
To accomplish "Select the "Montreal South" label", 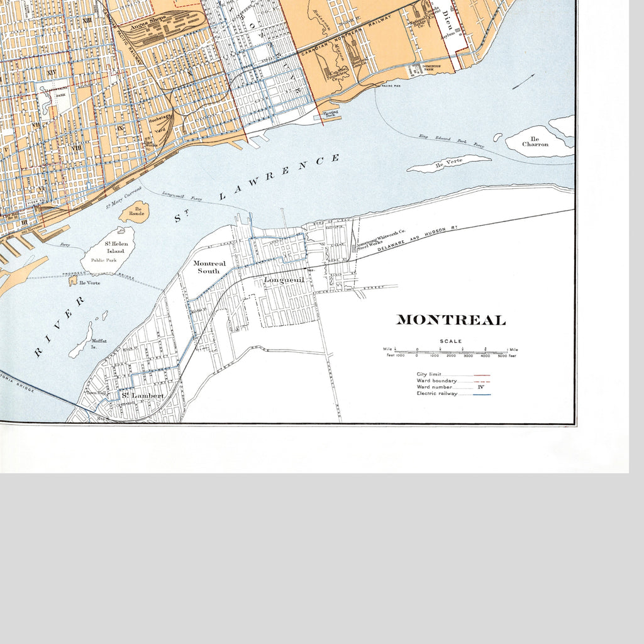I will coord(209,267).
